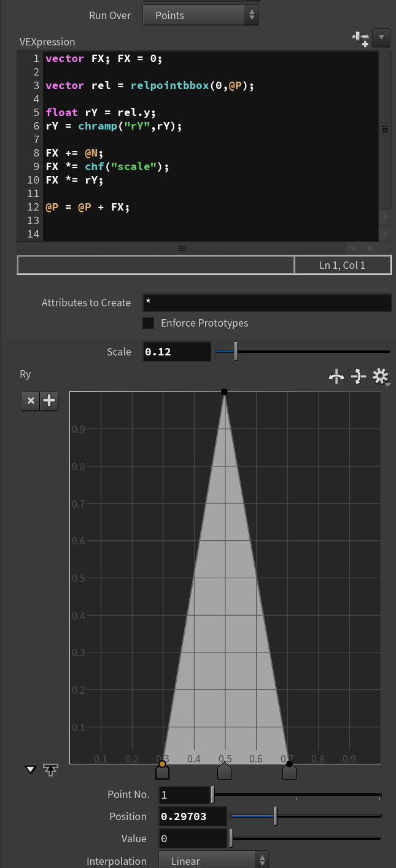The height and width of the screenshot is (868, 396).
Task: Click the scroll-down arrow in code editor
Action: point(385,233)
